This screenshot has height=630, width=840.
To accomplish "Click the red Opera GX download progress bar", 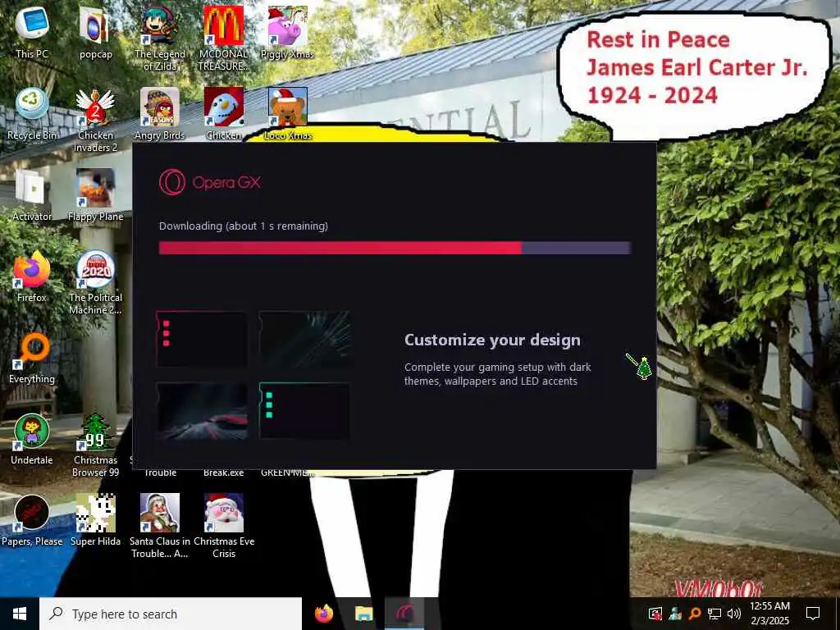I will tap(395, 248).
